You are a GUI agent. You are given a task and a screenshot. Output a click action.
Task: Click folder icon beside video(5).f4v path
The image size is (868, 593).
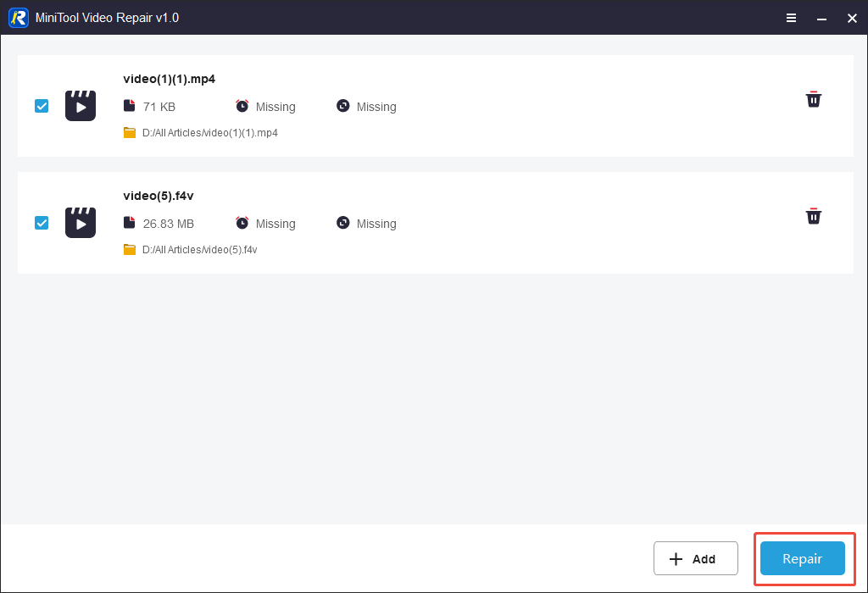pyautogui.click(x=130, y=249)
